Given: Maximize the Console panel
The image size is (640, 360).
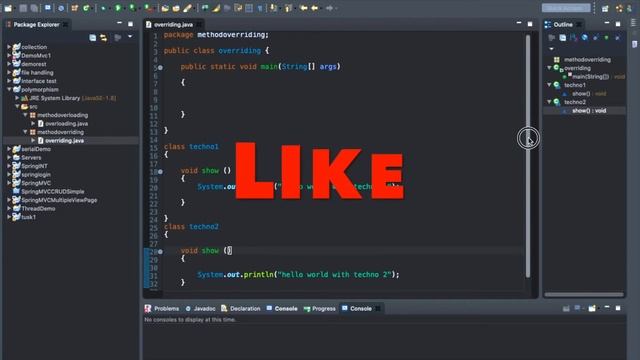Looking at the screenshot, I should [x=618, y=308].
